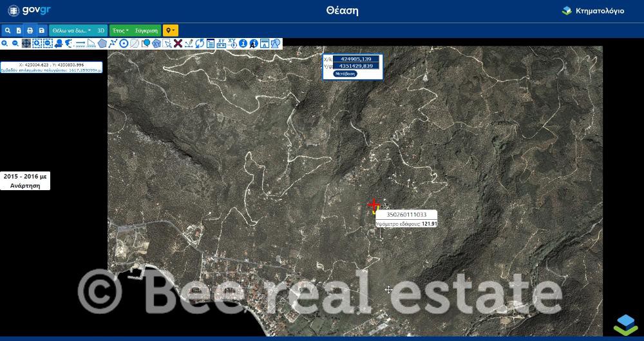Click the red X clear tool
The width and height of the screenshot is (644, 341).
point(178,44)
